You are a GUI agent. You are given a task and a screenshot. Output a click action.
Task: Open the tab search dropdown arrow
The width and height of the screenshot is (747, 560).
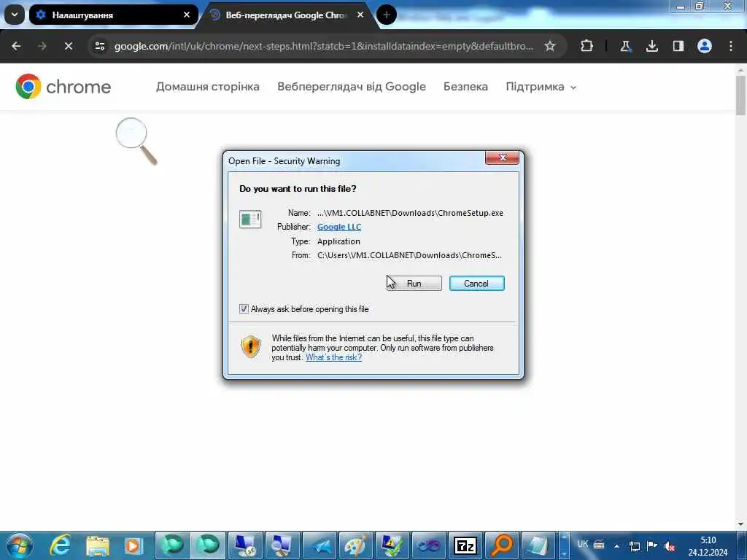point(15,15)
